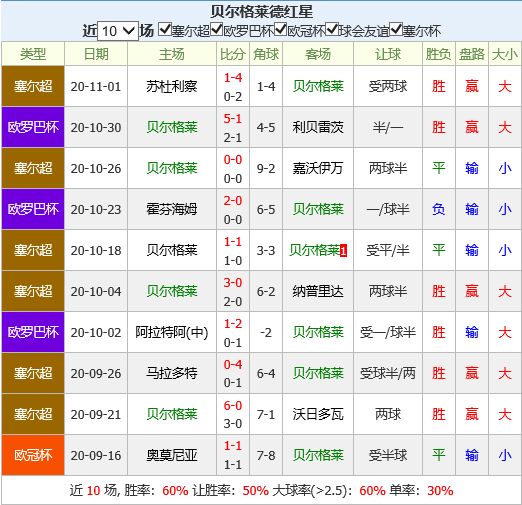Click the 1-4 score on 20-11-01

pos(233,78)
